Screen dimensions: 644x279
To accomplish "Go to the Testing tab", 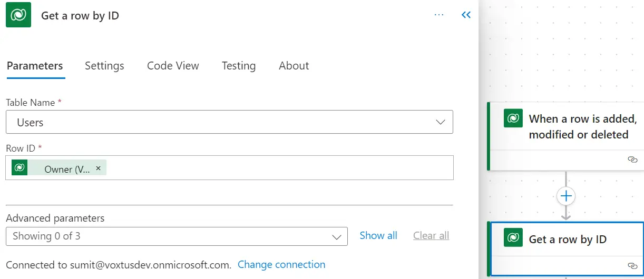I will tap(239, 66).
